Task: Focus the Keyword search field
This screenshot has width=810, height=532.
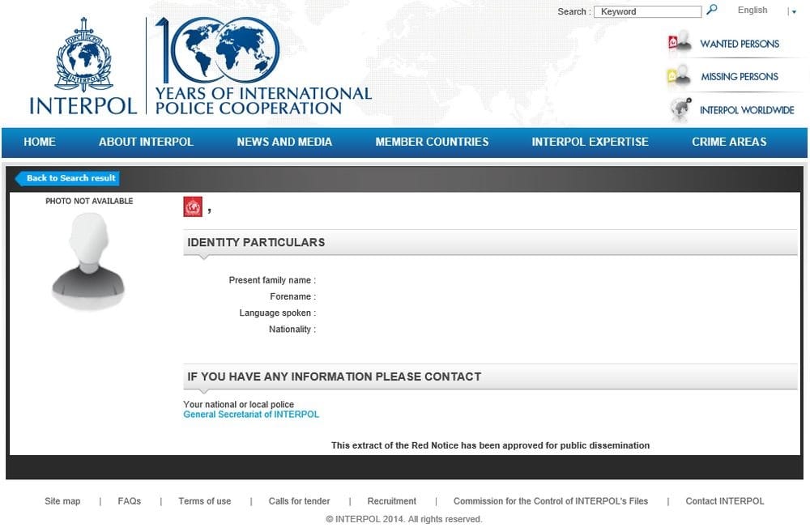Action: pos(647,11)
